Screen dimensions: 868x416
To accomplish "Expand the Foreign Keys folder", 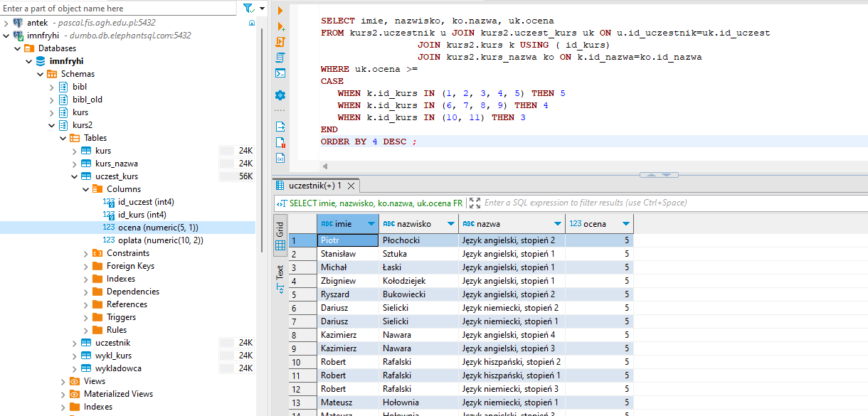I will pos(86,266).
